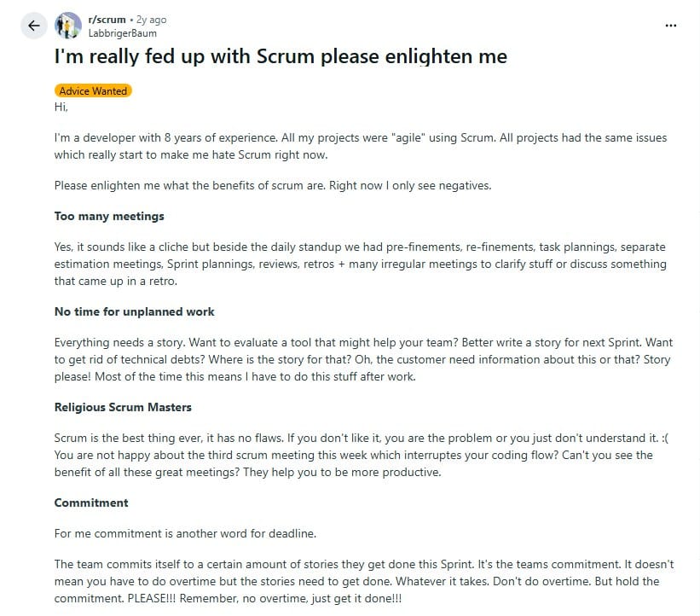Open the r/scrum community avatar

[x=67, y=26]
